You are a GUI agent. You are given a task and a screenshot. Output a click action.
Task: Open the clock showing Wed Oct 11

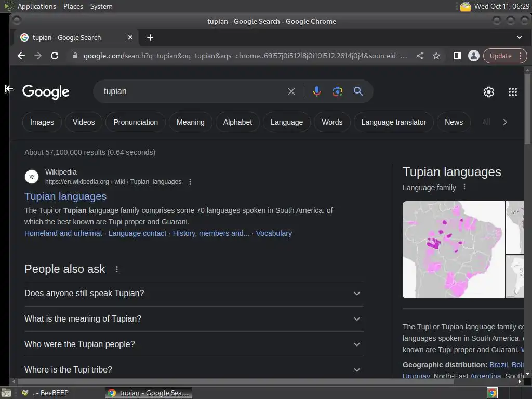tap(501, 6)
